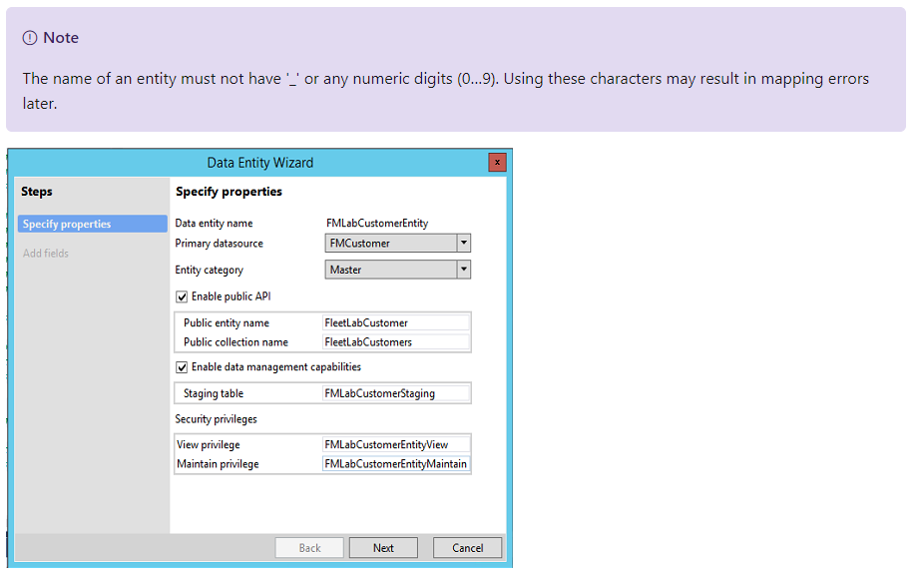
Task: Edit the Staging table field
Action: tap(396, 393)
